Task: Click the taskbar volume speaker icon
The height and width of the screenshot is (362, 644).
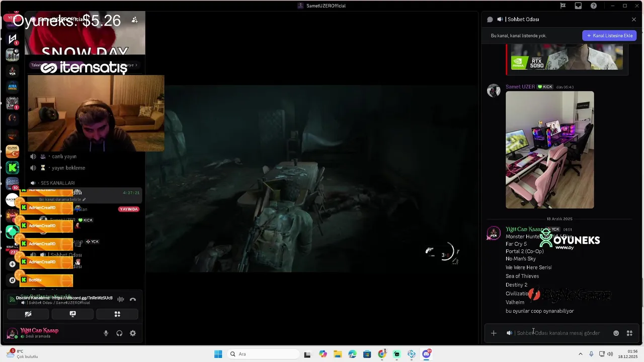Action: (610, 354)
